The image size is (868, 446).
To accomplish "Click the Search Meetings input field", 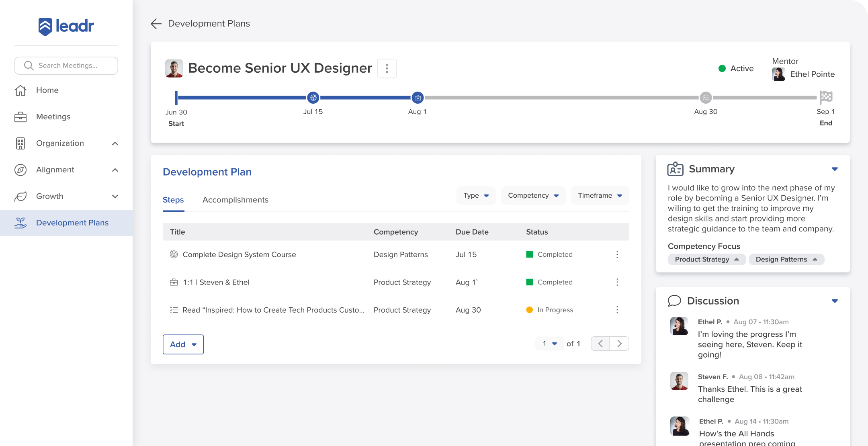I will tap(66, 65).
